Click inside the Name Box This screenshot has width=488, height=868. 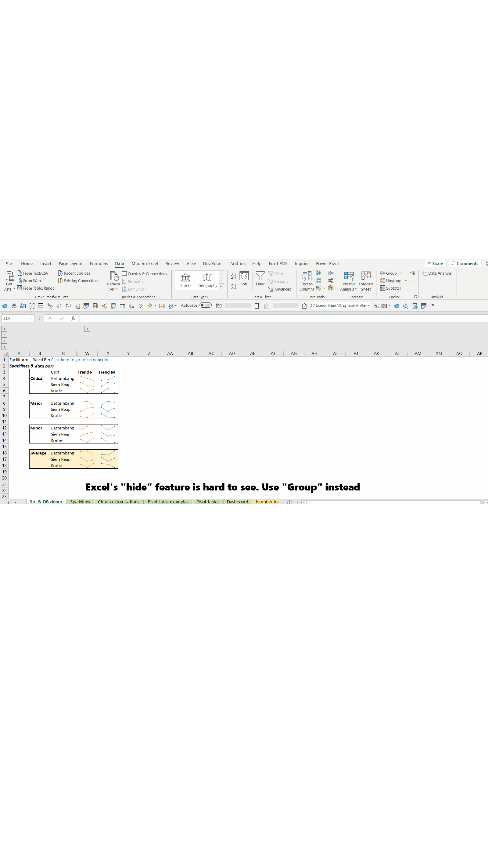tap(15, 318)
